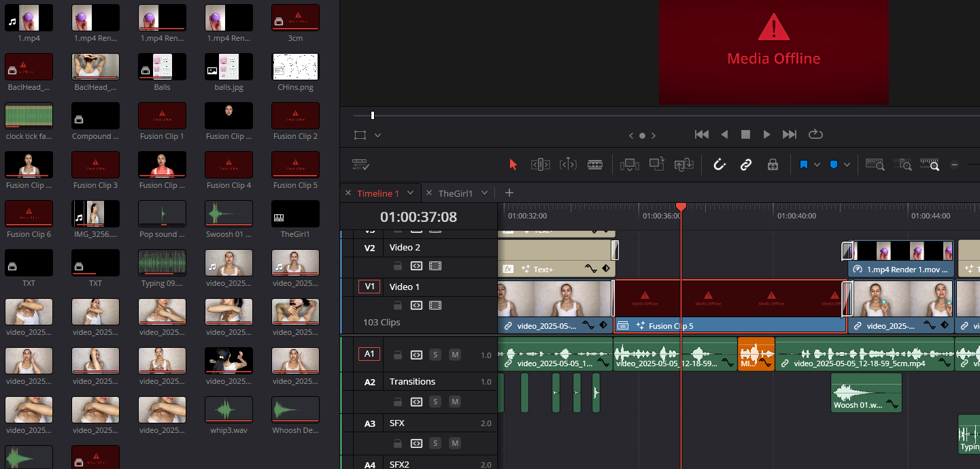
Task: Lock the Video 2 track
Action: click(x=398, y=266)
